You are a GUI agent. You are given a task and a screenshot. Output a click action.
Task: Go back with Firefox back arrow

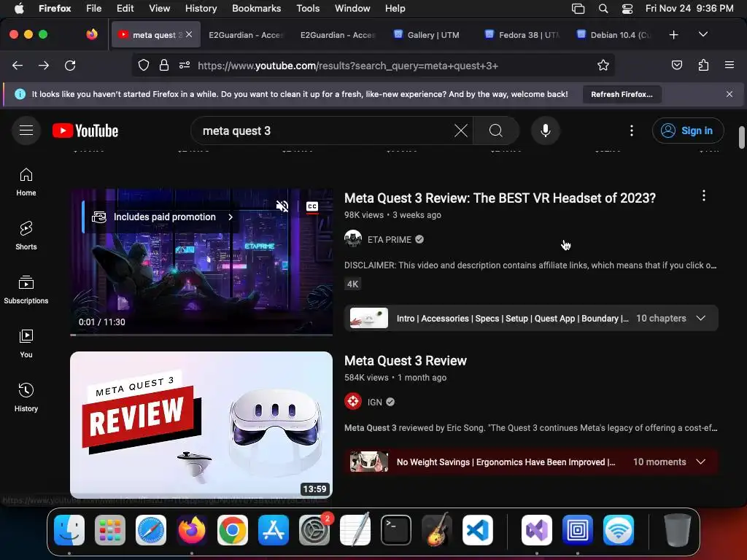(18, 66)
